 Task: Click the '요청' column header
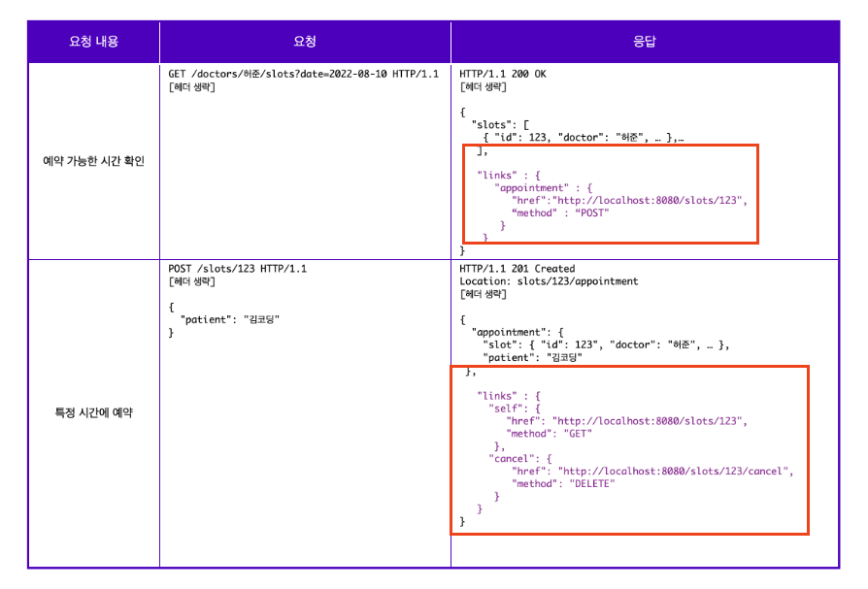coord(305,42)
